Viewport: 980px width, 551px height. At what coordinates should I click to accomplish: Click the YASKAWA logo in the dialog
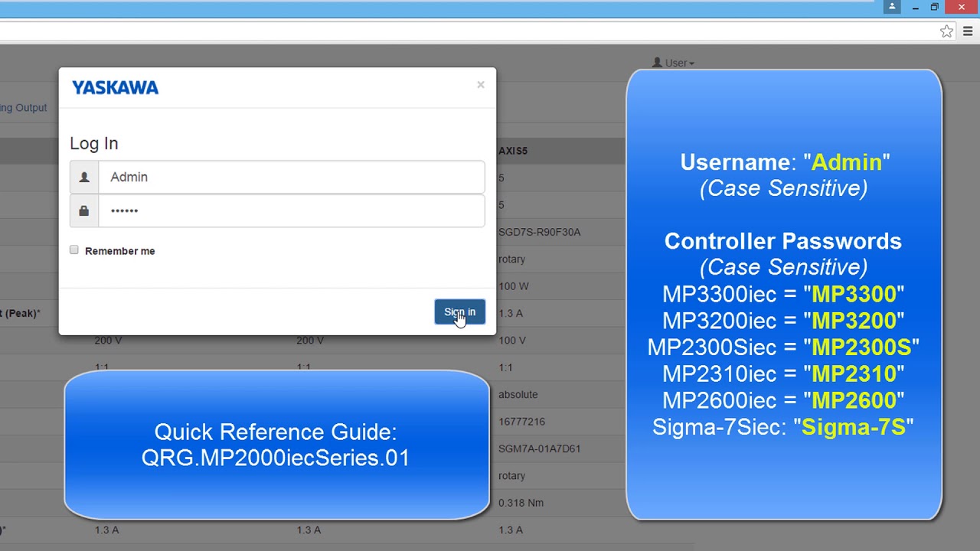pyautogui.click(x=115, y=88)
